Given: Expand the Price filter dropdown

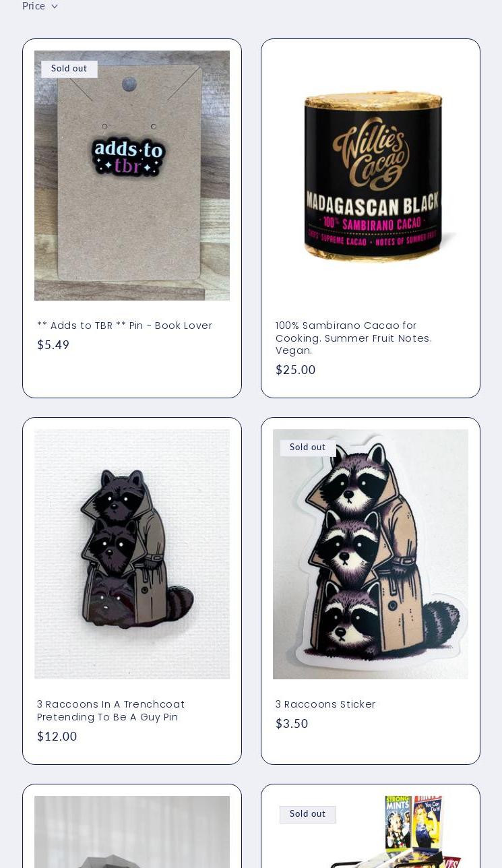Looking at the screenshot, I should [x=40, y=6].
